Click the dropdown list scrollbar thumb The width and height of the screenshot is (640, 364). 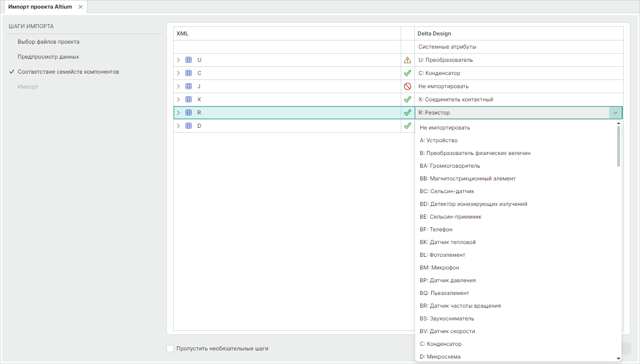coord(619,146)
